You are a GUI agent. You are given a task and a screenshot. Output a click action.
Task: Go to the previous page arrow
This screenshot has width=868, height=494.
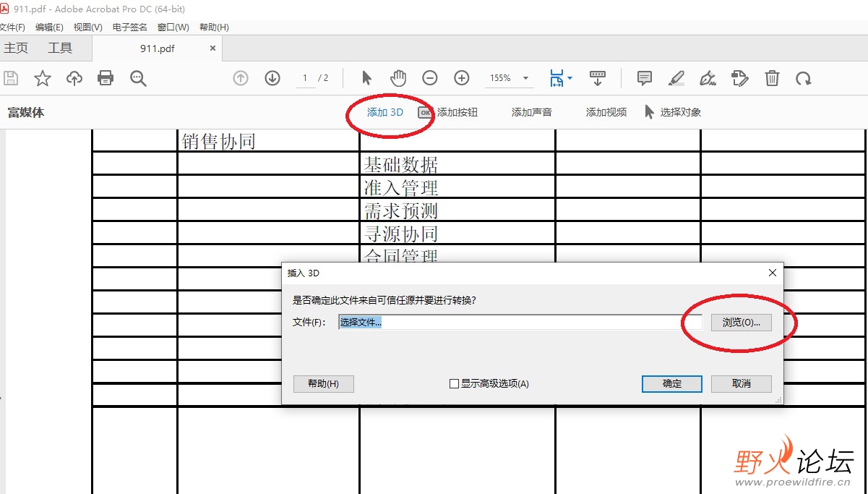tap(241, 78)
